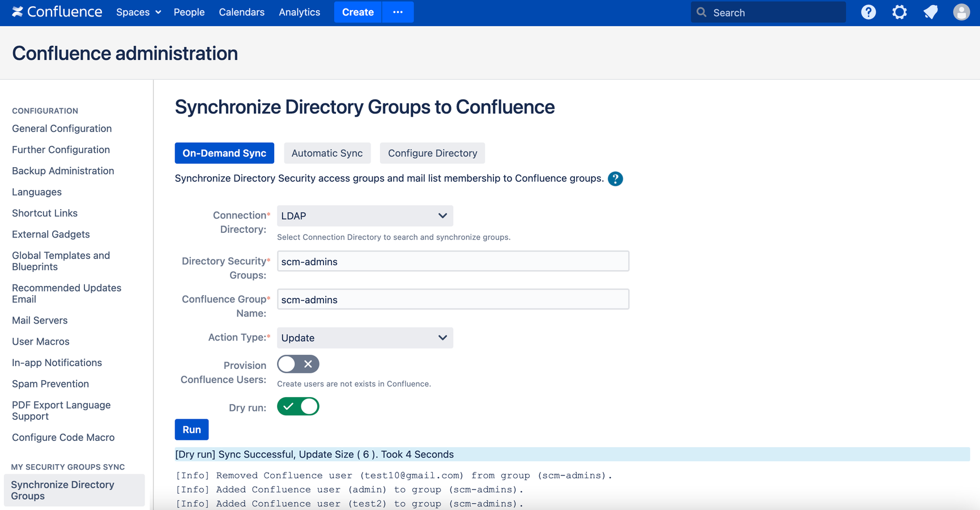Open the settings gear menu
This screenshot has width=980, height=510.
[x=900, y=12]
